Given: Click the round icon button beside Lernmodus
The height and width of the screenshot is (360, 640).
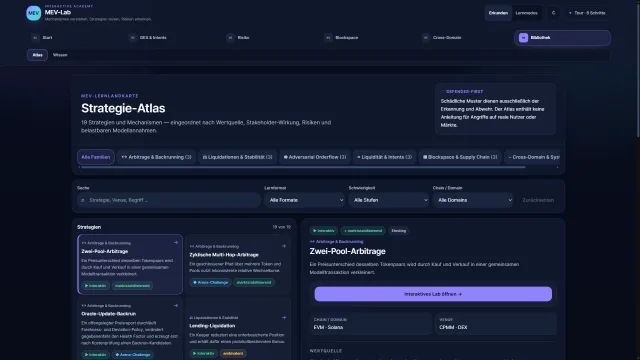Looking at the screenshot, I should [553, 13].
